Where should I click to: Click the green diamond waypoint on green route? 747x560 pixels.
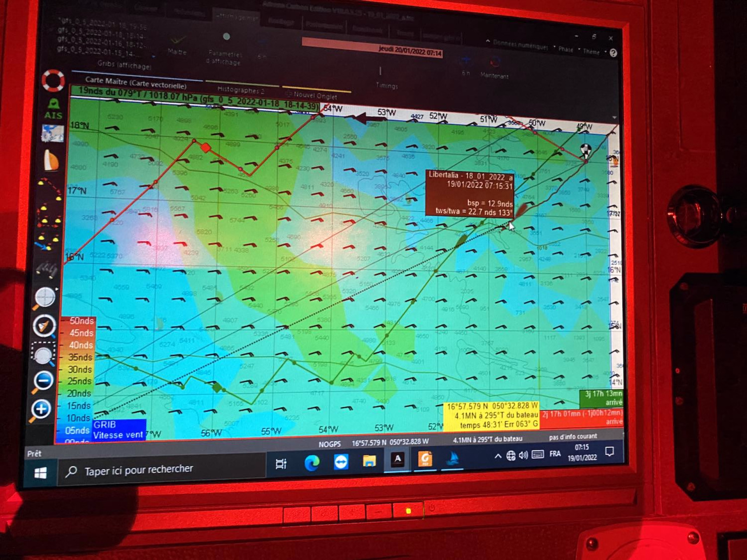(x=217, y=387)
